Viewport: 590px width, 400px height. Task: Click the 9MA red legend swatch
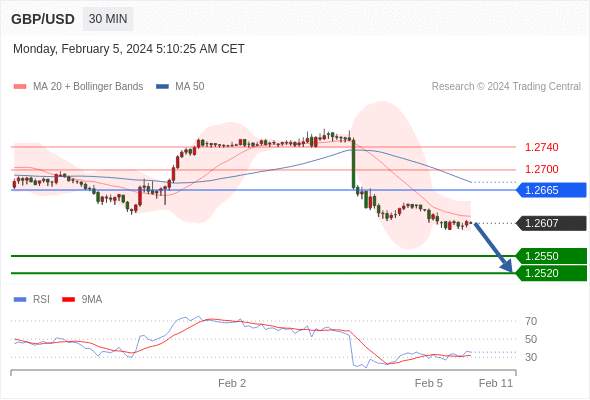click(x=68, y=299)
